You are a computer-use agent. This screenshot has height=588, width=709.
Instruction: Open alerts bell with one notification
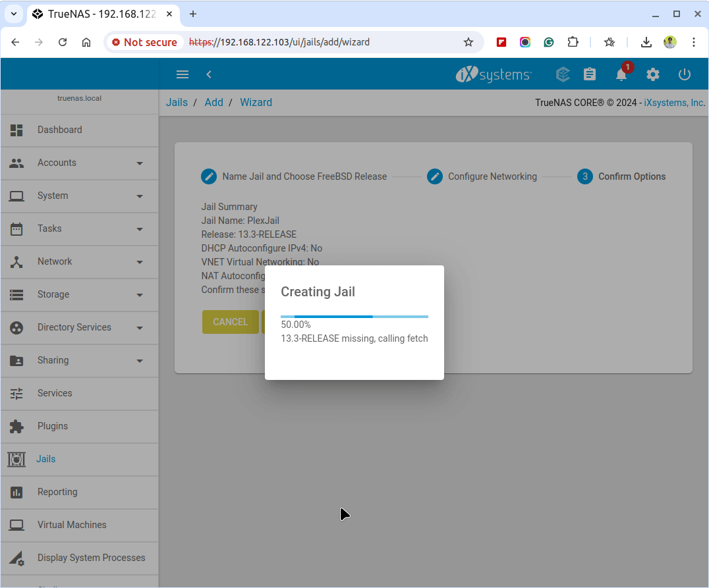pos(622,74)
